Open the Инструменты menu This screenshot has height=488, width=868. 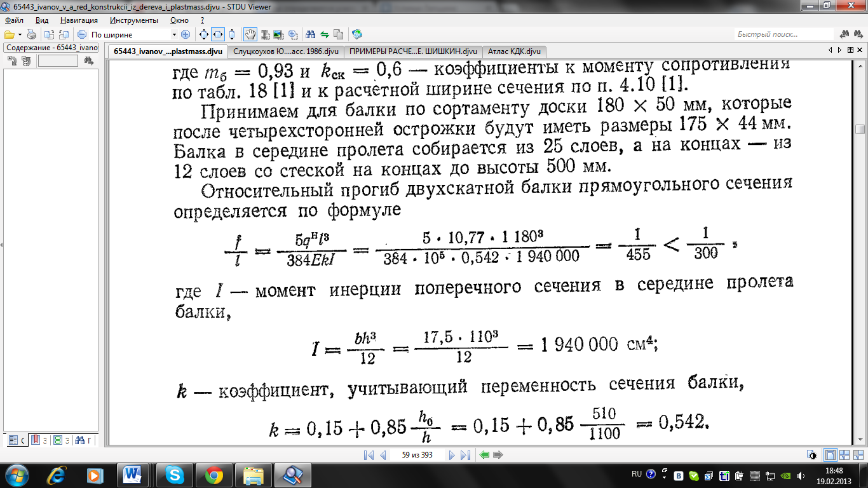(134, 20)
